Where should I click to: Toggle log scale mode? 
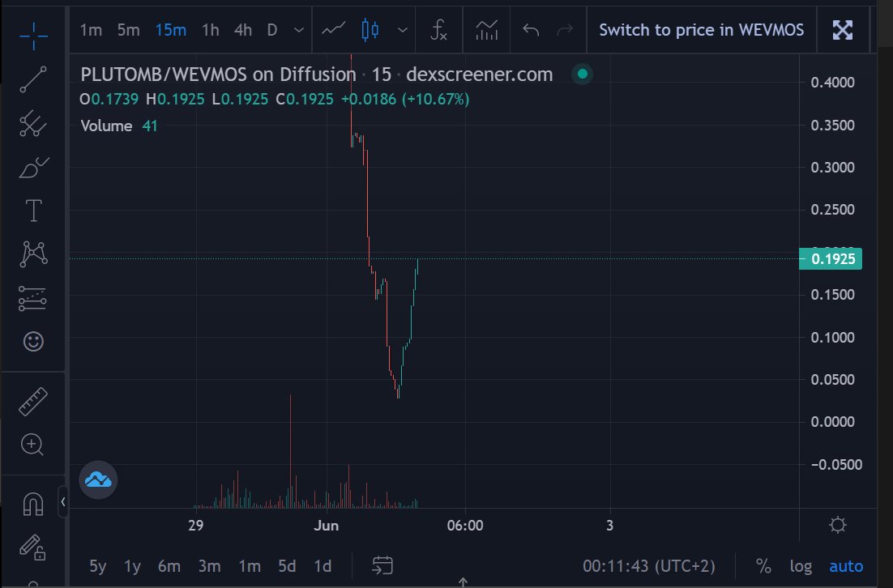(800, 566)
